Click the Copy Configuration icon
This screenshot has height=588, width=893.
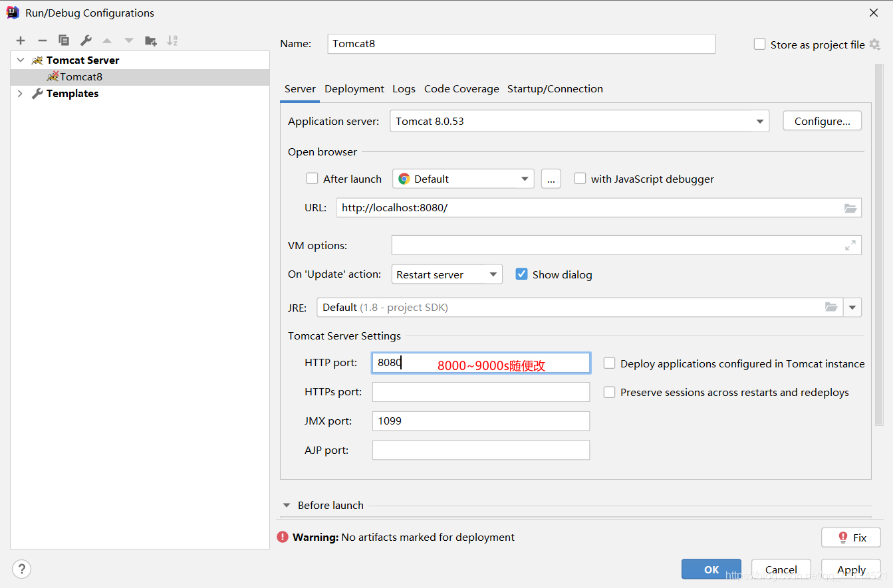(x=64, y=41)
